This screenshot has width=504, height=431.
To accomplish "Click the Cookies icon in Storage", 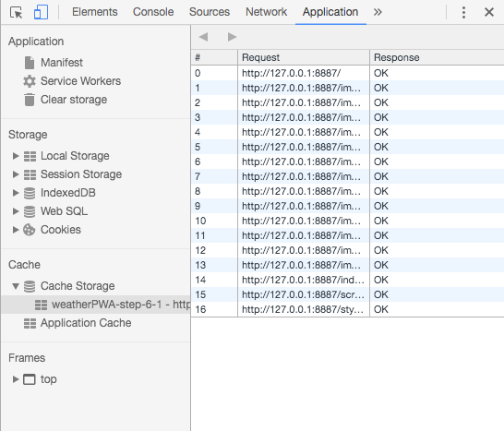I will click(30, 230).
